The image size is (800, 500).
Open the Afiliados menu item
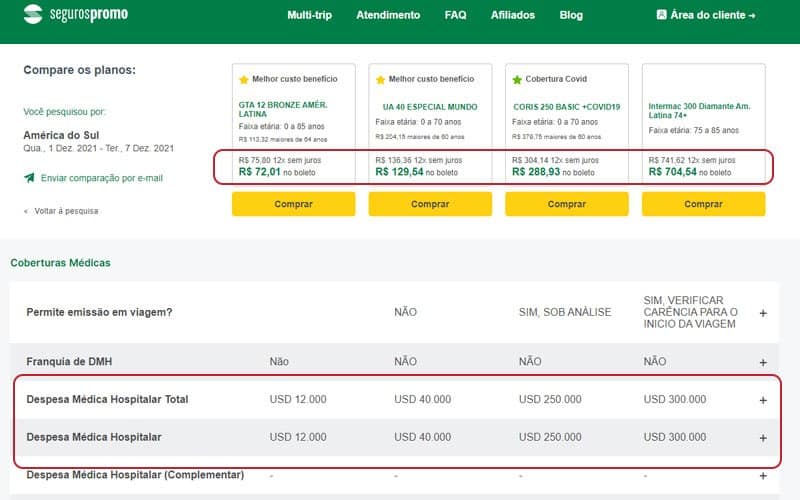(513, 15)
